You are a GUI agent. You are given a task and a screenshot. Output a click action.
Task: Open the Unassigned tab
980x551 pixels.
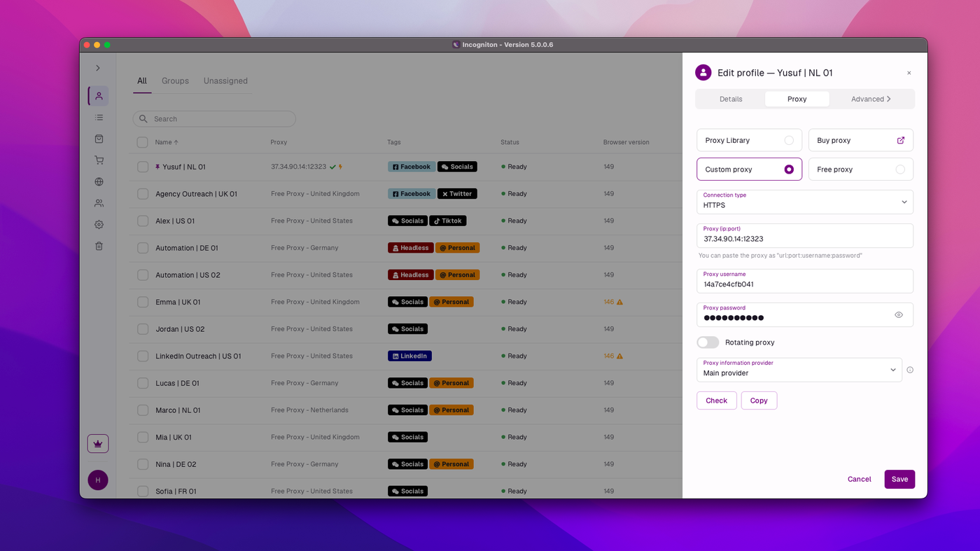(225, 81)
